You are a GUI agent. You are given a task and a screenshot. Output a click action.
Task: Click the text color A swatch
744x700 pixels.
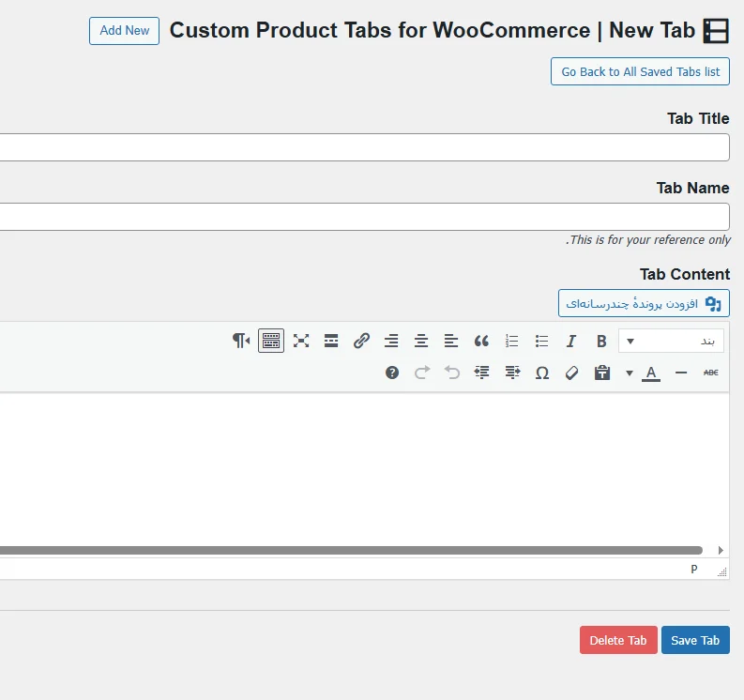pos(651,373)
